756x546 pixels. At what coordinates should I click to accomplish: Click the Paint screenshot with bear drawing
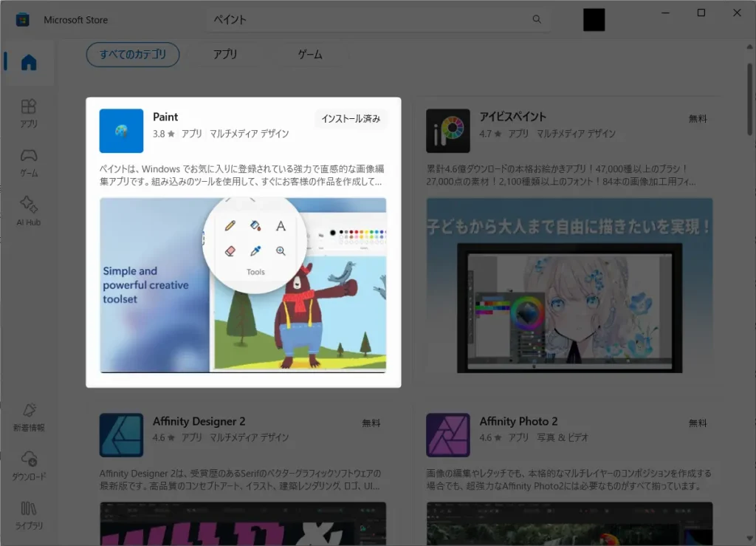tap(243, 285)
